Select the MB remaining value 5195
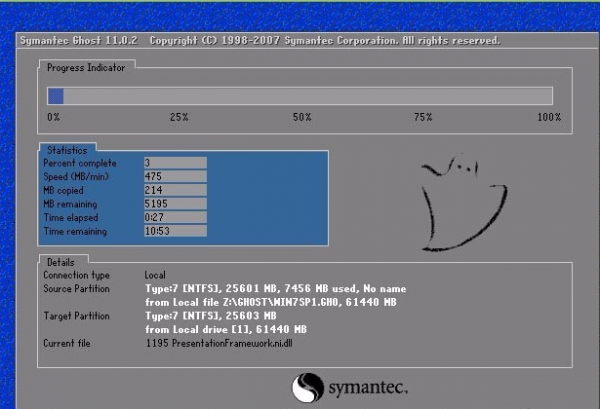600x409 pixels. click(x=175, y=204)
